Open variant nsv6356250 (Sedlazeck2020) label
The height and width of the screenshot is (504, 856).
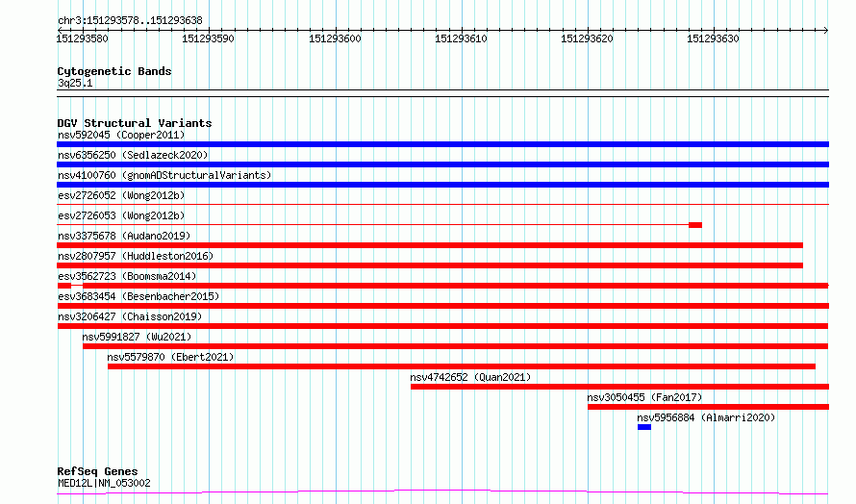[133, 155]
